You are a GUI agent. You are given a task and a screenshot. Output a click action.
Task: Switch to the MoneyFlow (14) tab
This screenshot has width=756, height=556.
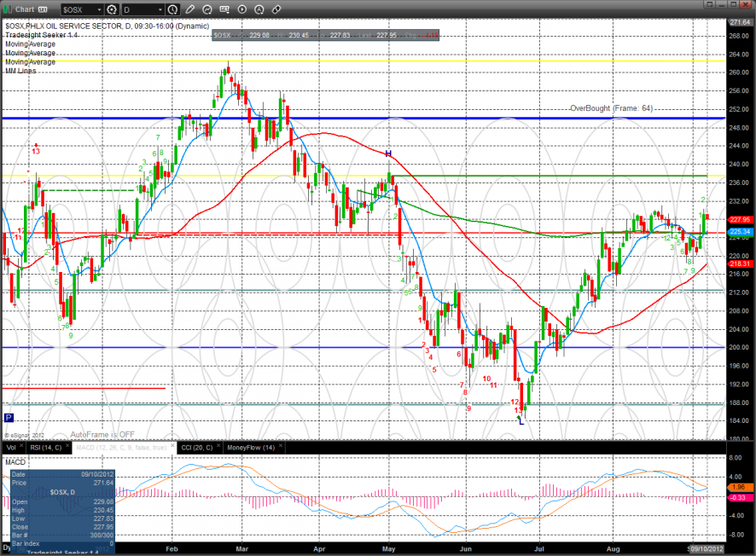tap(251, 448)
